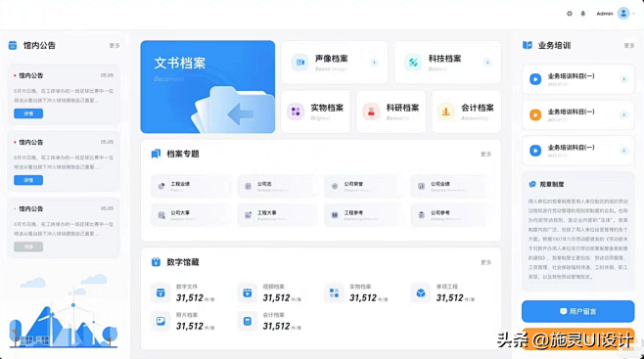644x359 pixels.
Task: Click the 公司业绩 chart icon
Action: tap(422, 186)
